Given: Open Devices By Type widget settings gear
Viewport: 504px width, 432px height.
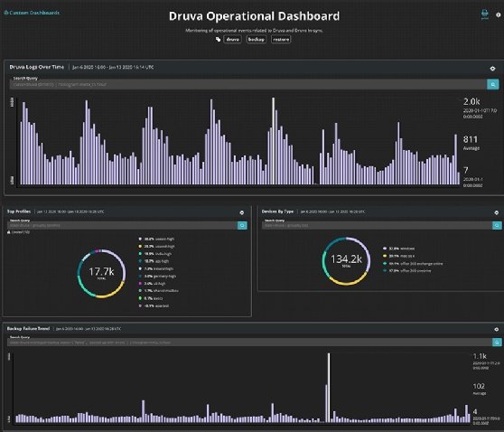Looking at the screenshot, I should coord(496,212).
